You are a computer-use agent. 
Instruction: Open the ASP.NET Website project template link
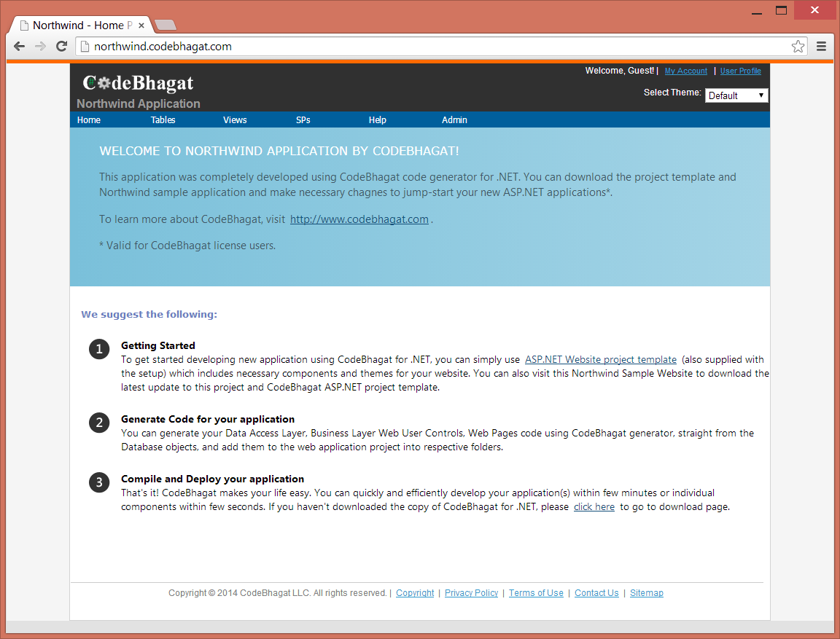pyautogui.click(x=600, y=359)
